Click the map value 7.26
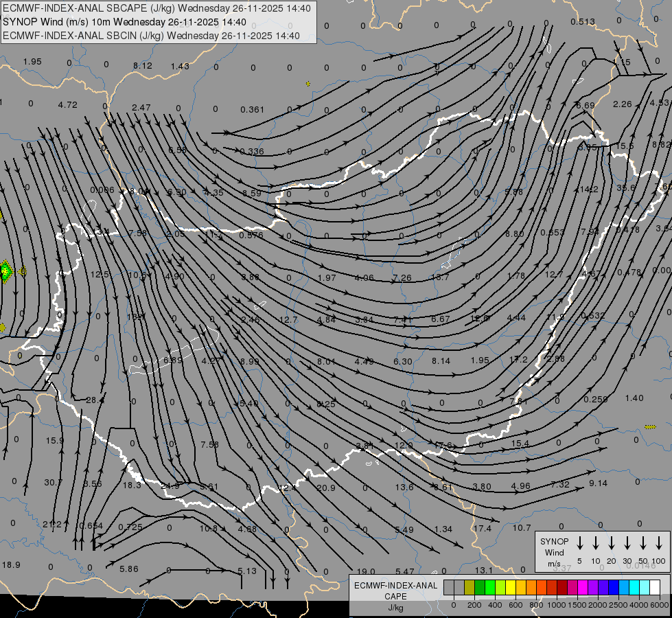672x618 pixels. [402, 278]
